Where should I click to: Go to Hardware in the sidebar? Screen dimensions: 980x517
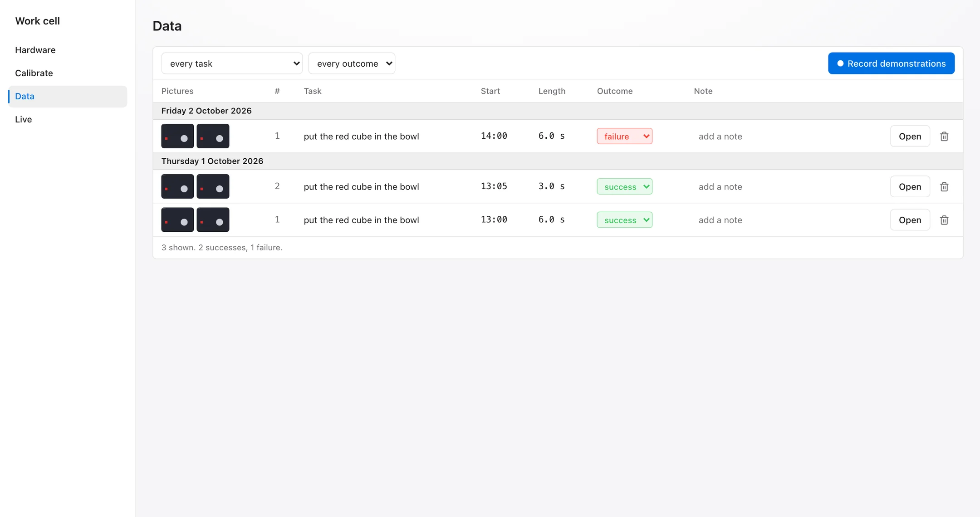(68, 50)
